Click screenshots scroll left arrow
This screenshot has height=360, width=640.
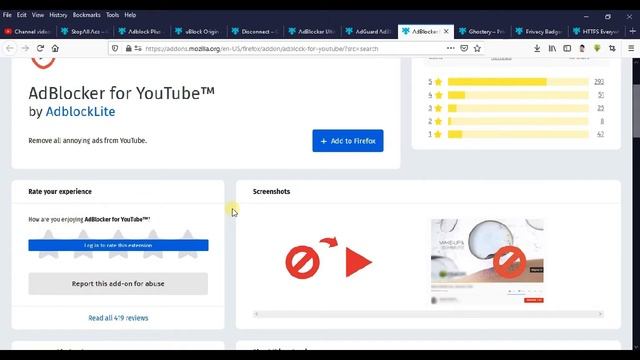point(256,314)
